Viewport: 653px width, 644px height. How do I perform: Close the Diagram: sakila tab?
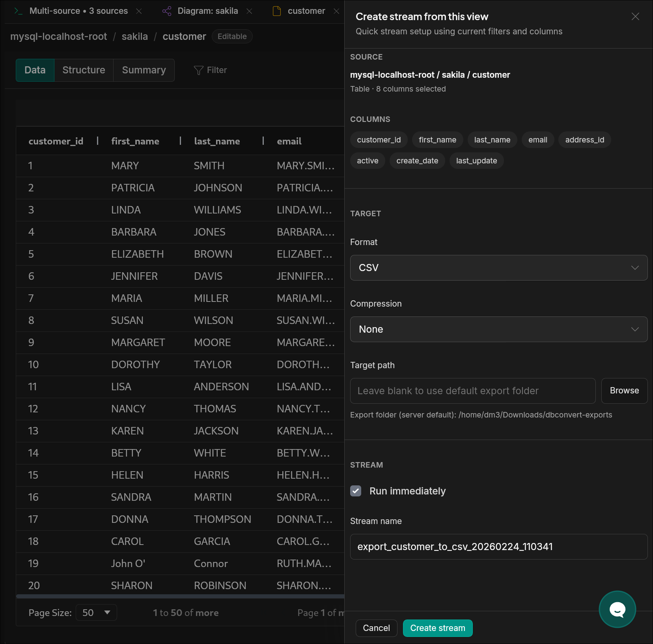pyautogui.click(x=249, y=11)
